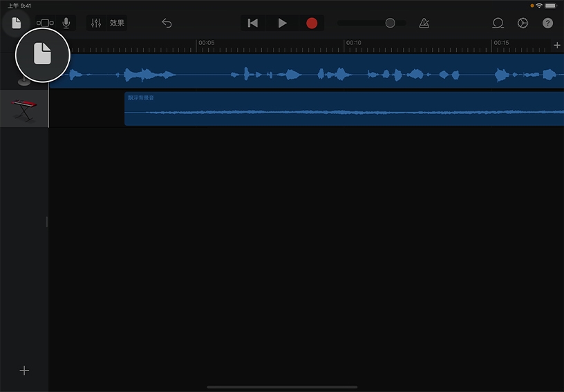Open My Songs browser via document icon

click(17, 23)
